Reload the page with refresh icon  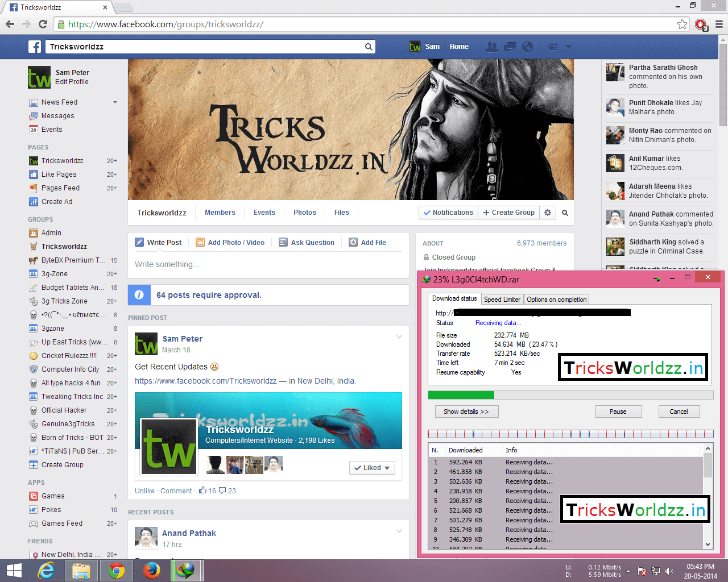(x=43, y=24)
